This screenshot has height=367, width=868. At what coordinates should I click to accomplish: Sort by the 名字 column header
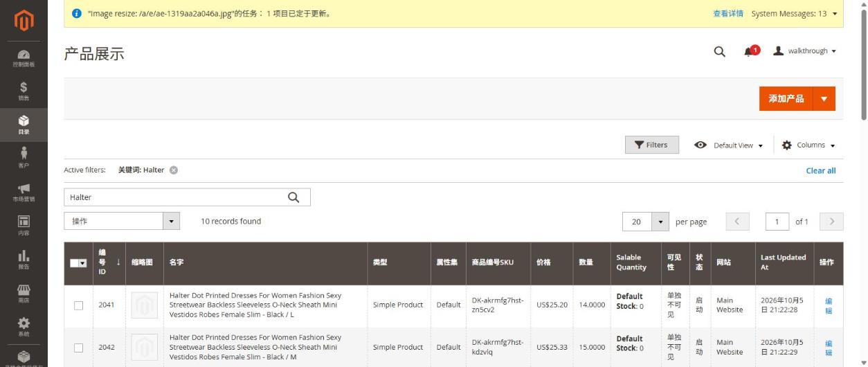coord(265,263)
